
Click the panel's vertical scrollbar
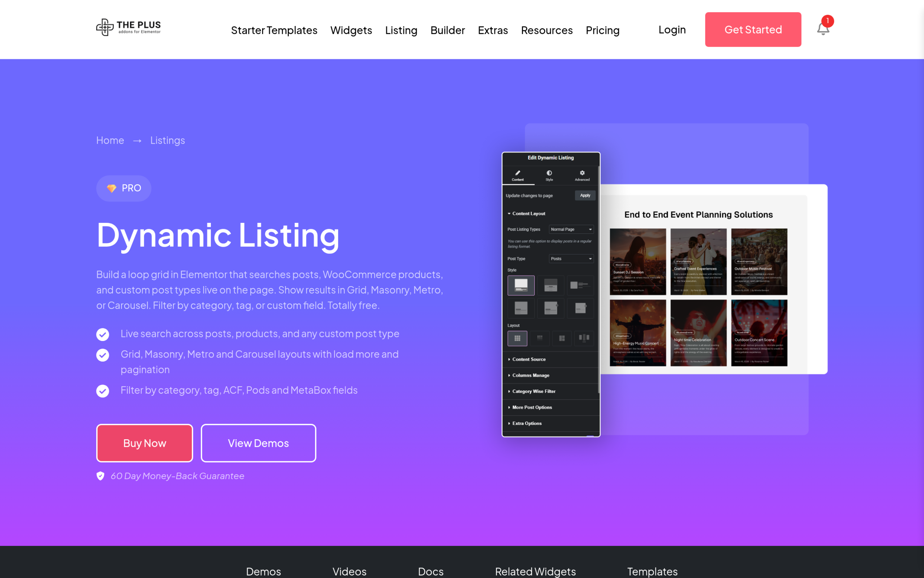(x=598, y=279)
